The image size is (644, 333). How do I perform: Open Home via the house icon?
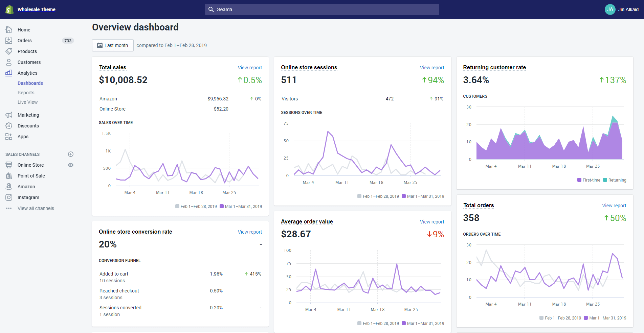click(9, 30)
